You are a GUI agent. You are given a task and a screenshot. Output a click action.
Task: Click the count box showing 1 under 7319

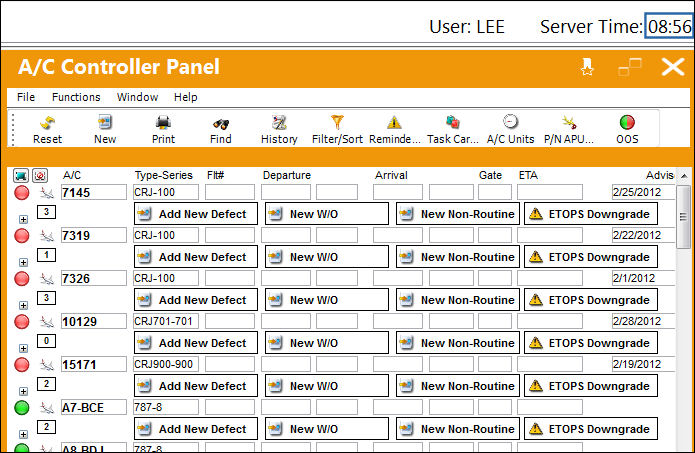[47, 255]
